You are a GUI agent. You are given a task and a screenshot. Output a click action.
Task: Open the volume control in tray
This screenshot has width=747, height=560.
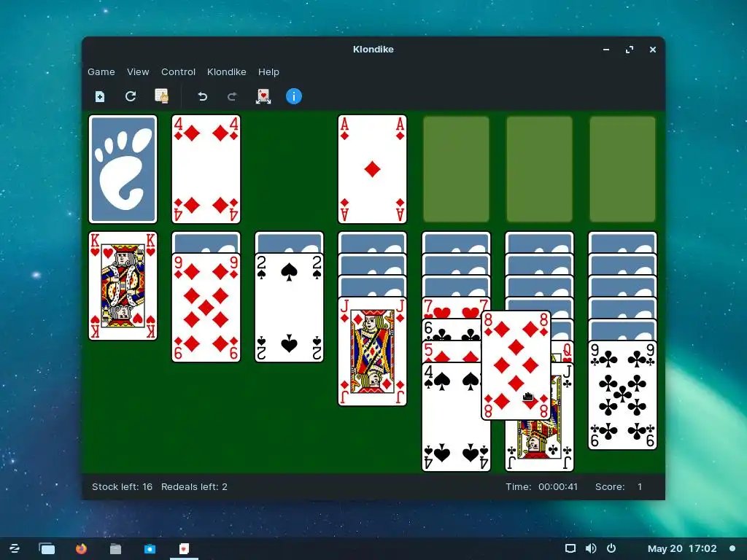[x=591, y=548]
